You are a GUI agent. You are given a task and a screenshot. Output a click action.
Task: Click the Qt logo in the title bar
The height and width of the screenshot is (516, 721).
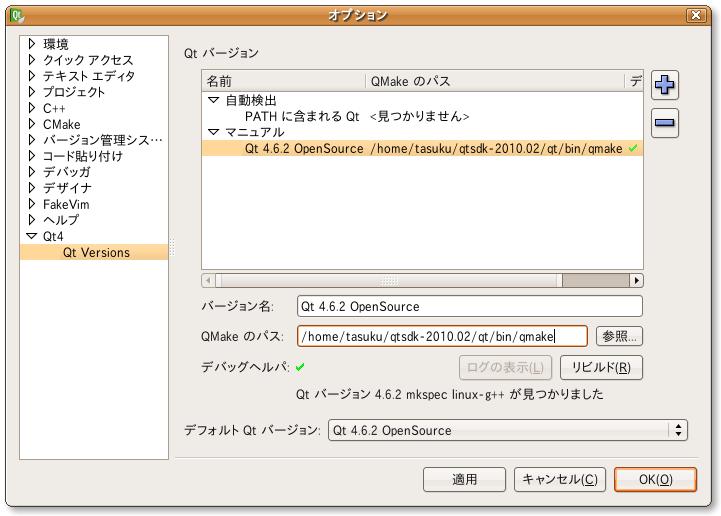pos(14,14)
